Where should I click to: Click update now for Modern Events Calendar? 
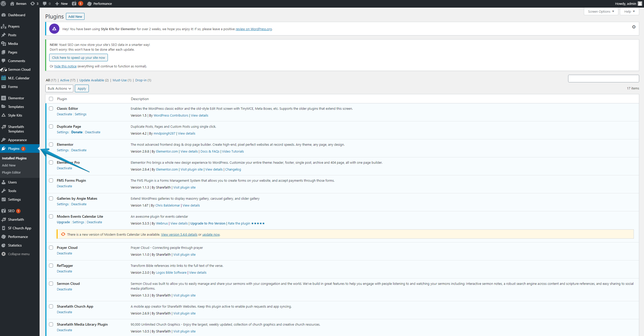[211, 234]
